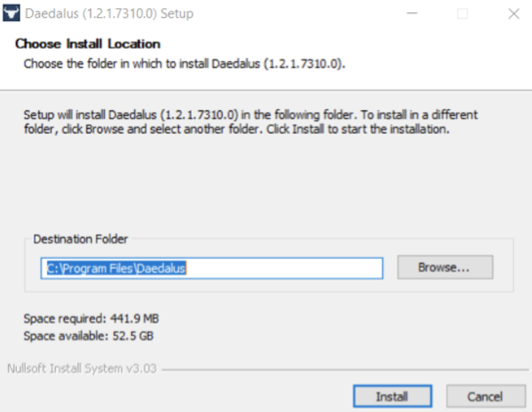Click the greyed-out maximize window button
Image resolution: width=532 pixels, height=412 pixels.
click(462, 14)
